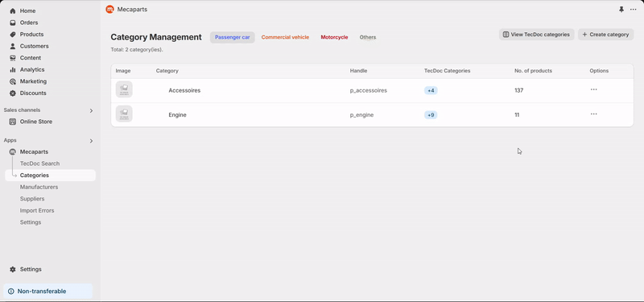Click the Mecaparts orange logo in header
This screenshot has height=302, width=644.
[109, 9]
